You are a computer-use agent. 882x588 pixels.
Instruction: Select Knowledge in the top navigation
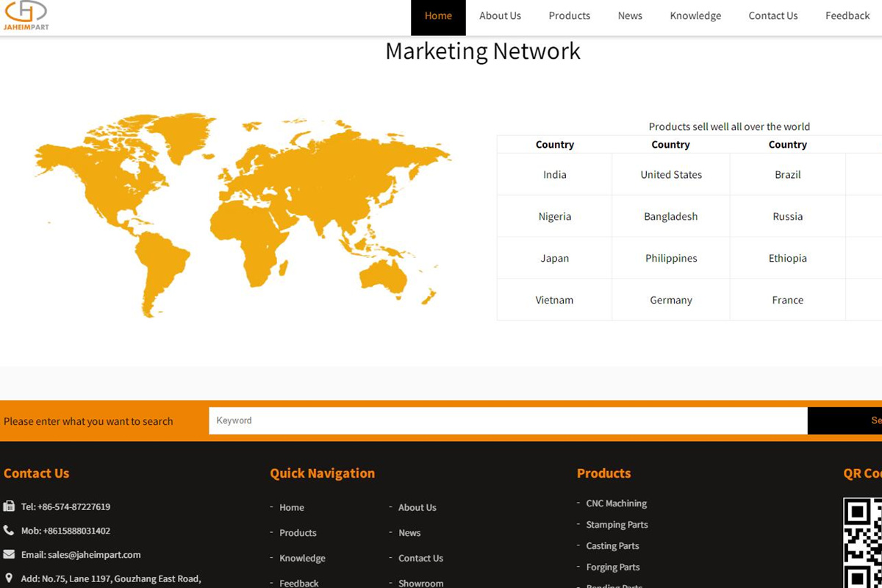(x=695, y=16)
